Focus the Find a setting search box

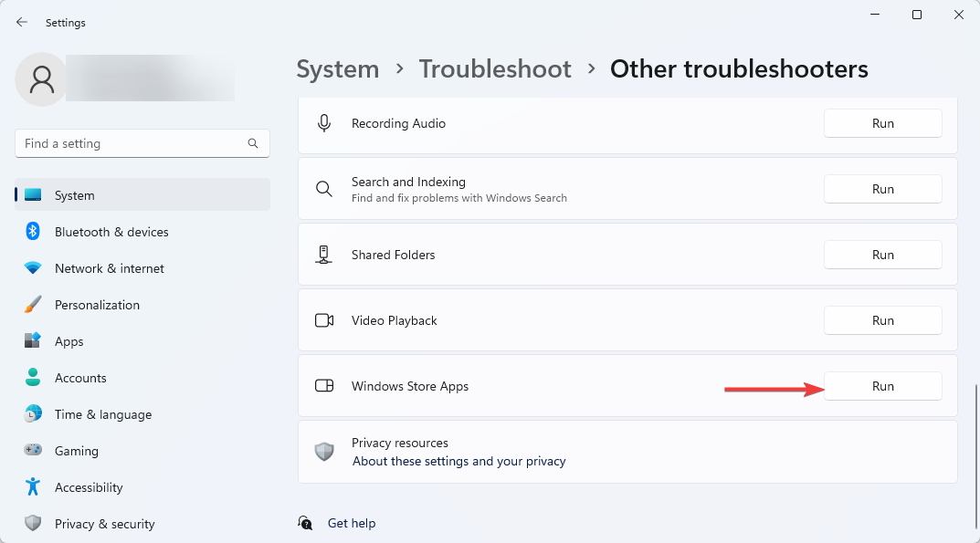(142, 143)
